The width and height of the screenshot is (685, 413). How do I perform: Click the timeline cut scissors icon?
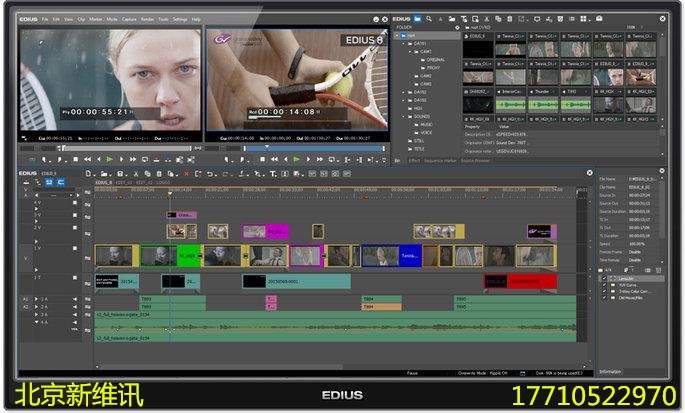(x=136, y=174)
